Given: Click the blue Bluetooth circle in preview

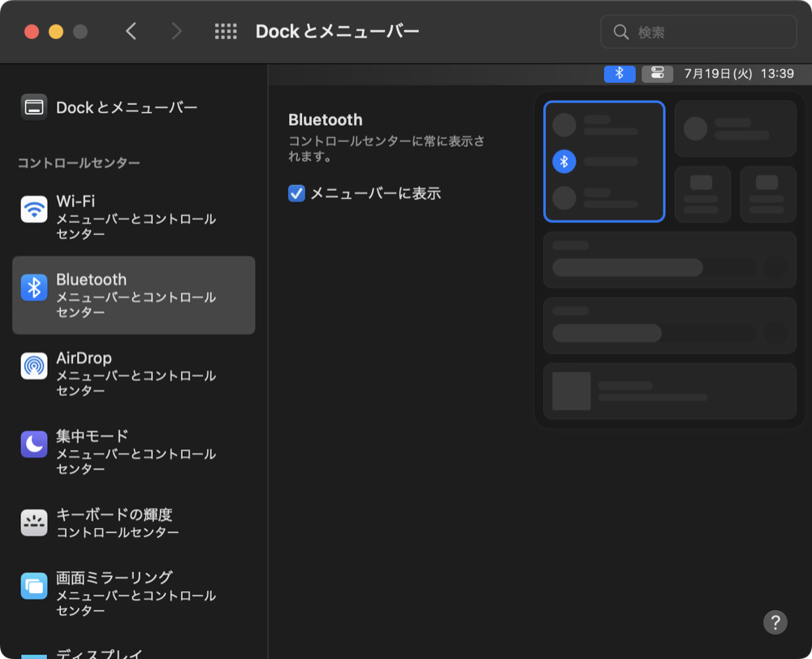Looking at the screenshot, I should coord(564,162).
